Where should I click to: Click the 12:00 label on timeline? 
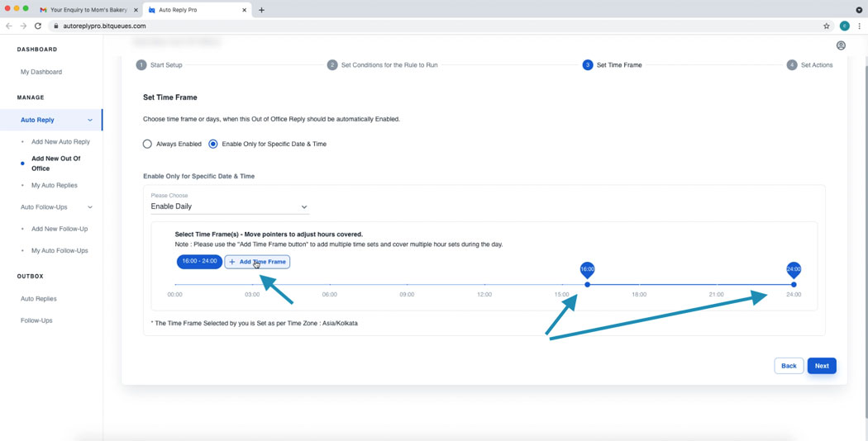click(x=484, y=294)
